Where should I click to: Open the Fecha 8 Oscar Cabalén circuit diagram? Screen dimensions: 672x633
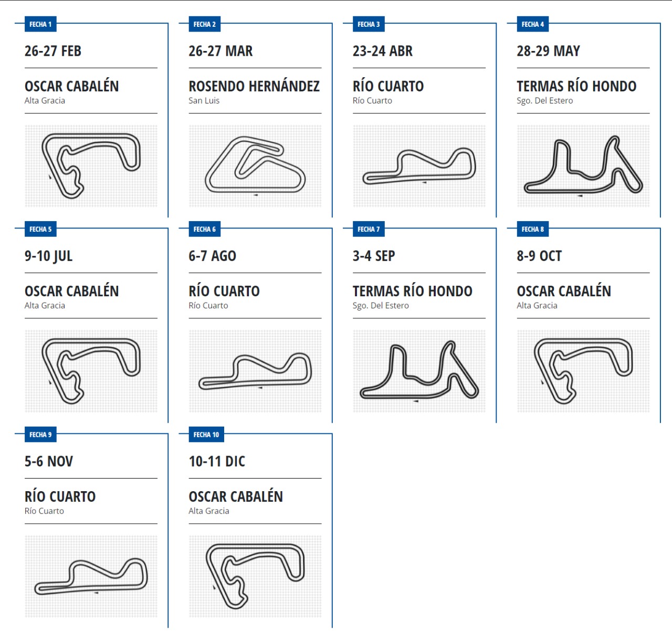[x=583, y=371]
